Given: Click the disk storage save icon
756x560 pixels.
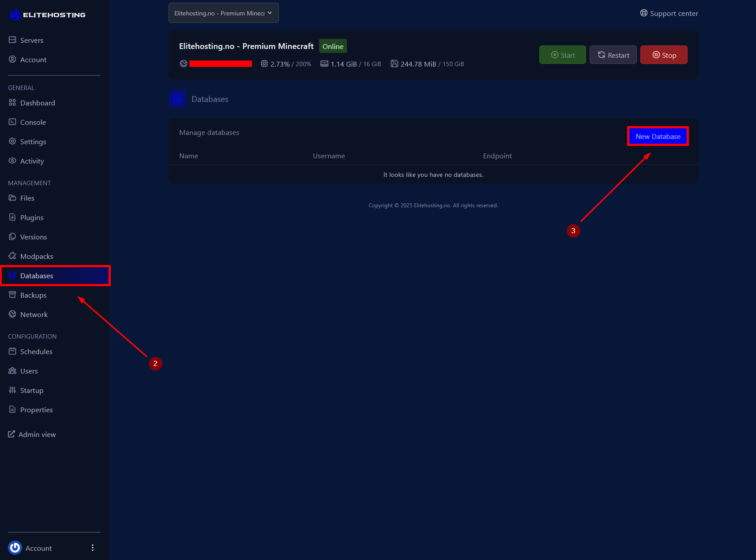Looking at the screenshot, I should 395,63.
